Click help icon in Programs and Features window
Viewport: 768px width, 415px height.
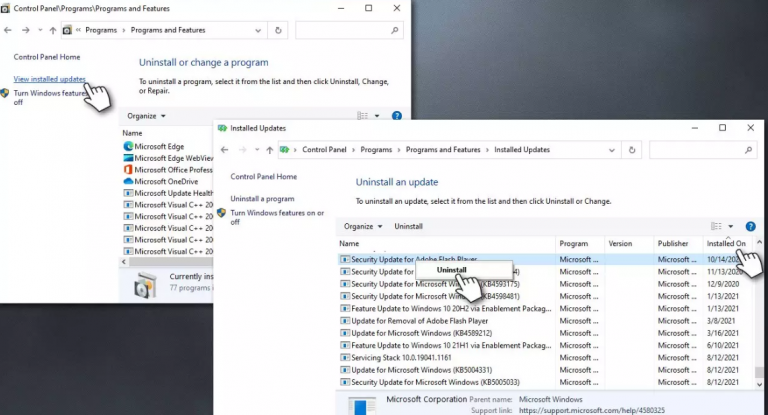point(397,116)
